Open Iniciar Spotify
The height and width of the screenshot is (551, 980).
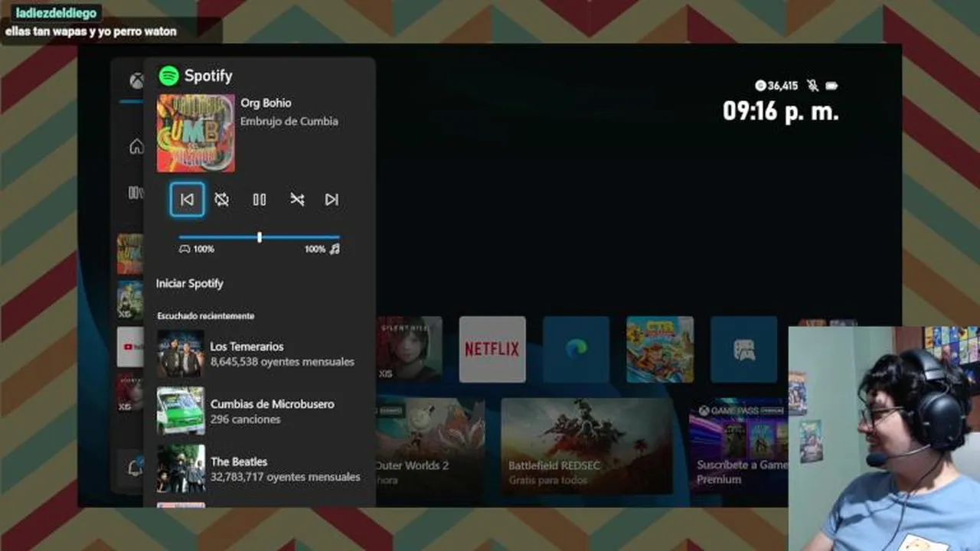tap(190, 283)
